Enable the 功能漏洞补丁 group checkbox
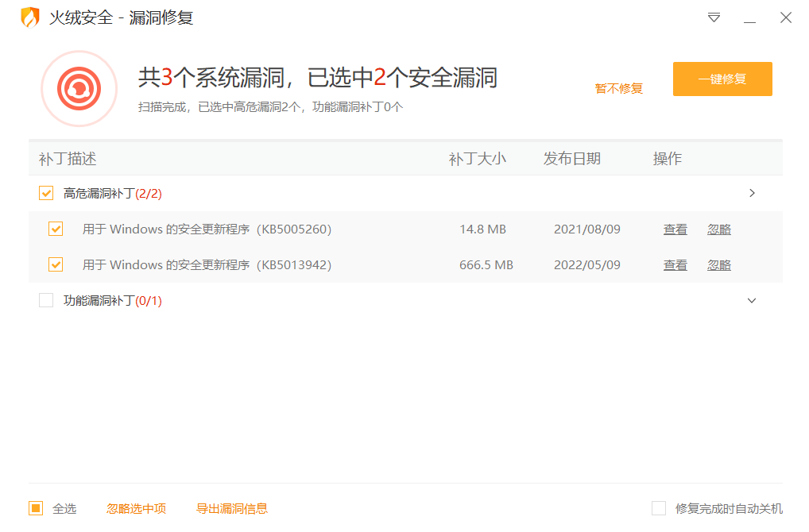Screen dimensions: 809x532 [x=46, y=300]
